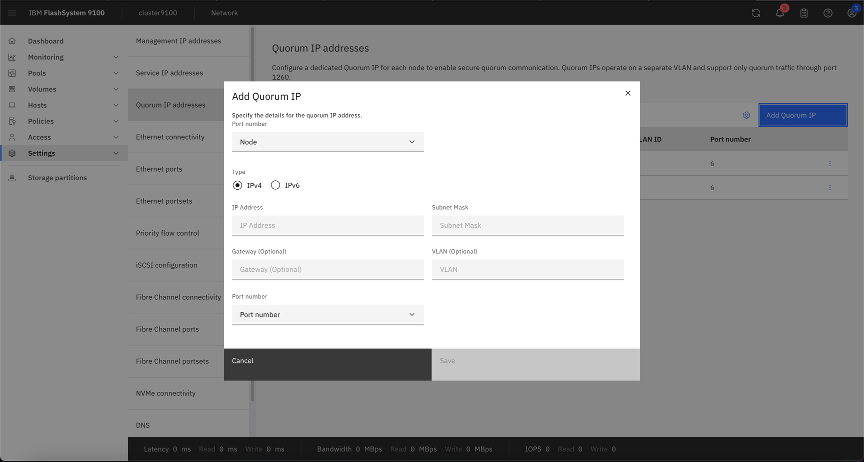
Task: Open the help question mark icon
Action: coord(828,13)
